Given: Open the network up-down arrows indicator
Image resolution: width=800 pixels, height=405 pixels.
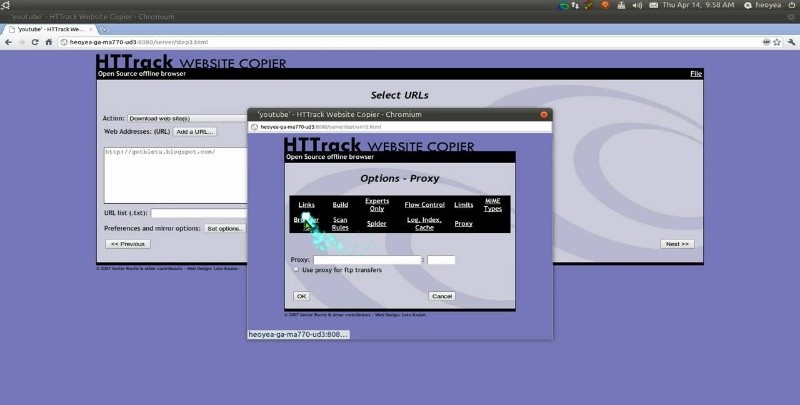Looking at the screenshot, I should 576,5.
